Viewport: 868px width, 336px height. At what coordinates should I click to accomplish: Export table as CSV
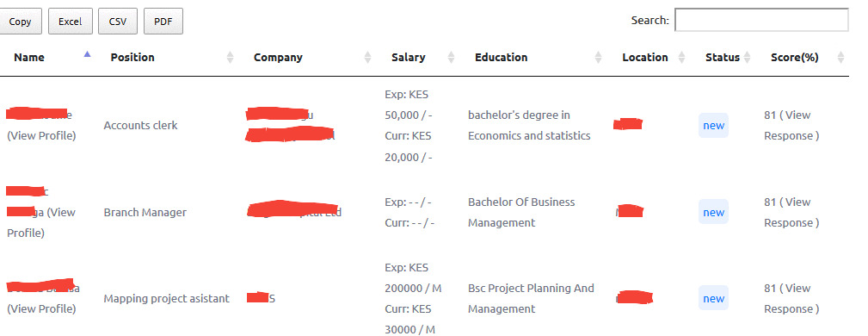pyautogui.click(x=117, y=22)
